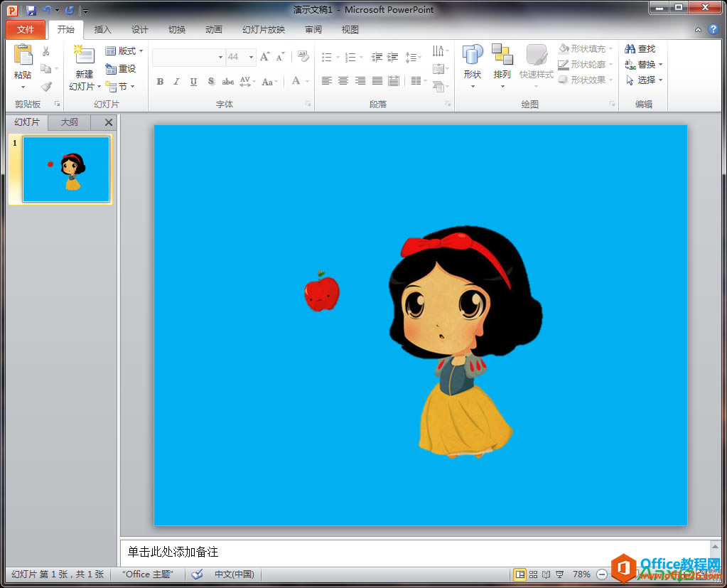This screenshot has height=588, width=727.
Task: Expand the Layout (版式) dropdown
Action: [124, 50]
